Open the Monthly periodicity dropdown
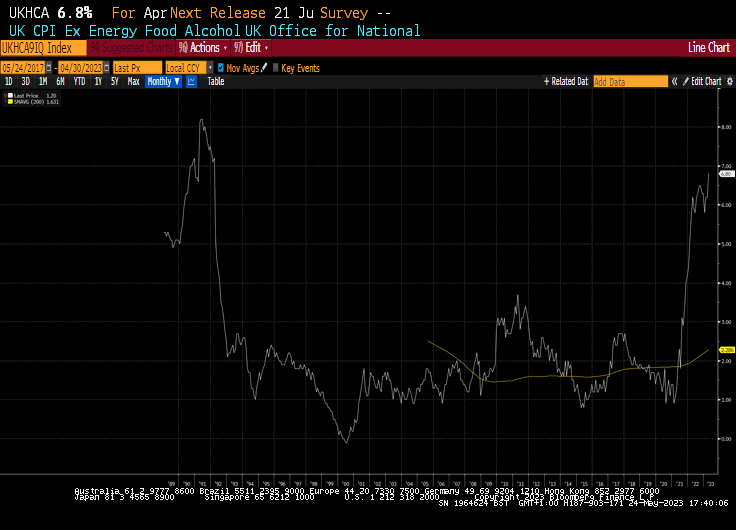 pos(163,82)
